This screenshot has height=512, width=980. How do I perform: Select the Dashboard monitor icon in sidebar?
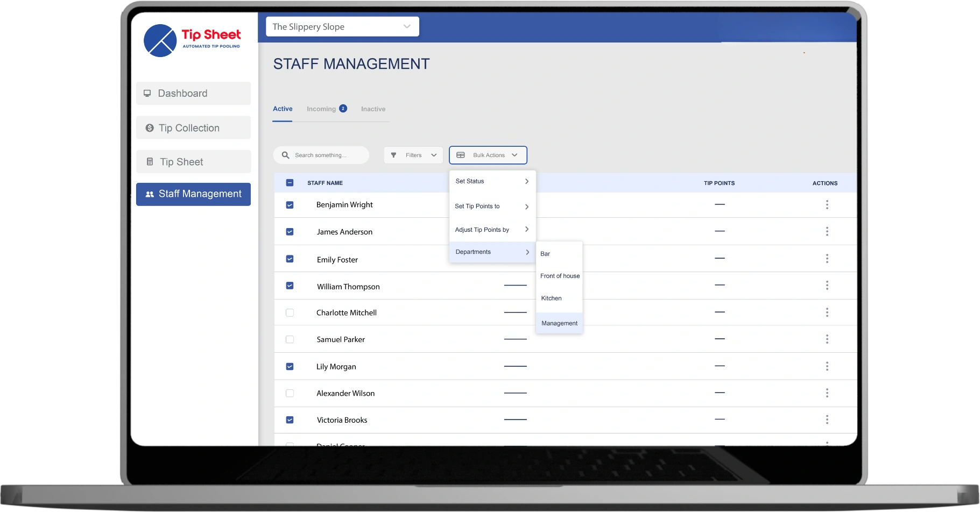pyautogui.click(x=147, y=93)
